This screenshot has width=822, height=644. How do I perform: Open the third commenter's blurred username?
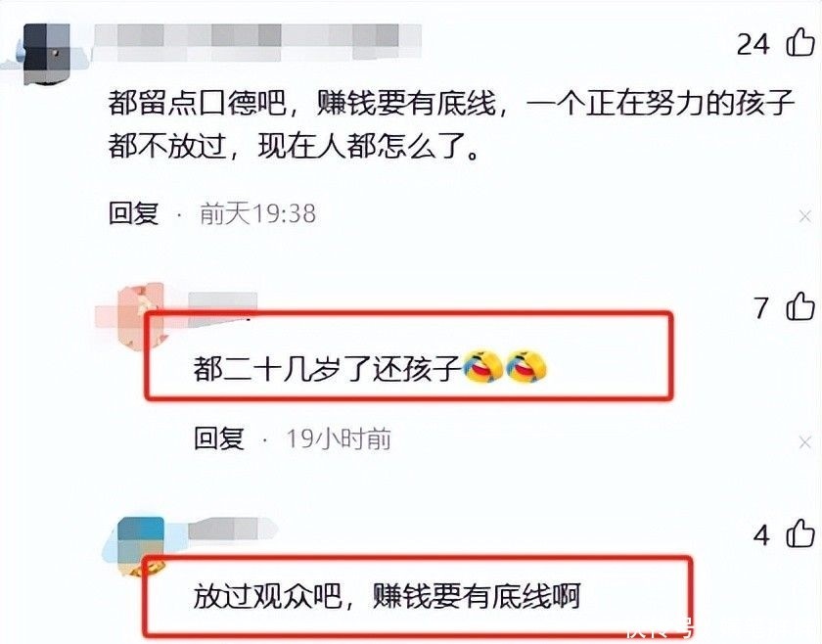pos(232,529)
